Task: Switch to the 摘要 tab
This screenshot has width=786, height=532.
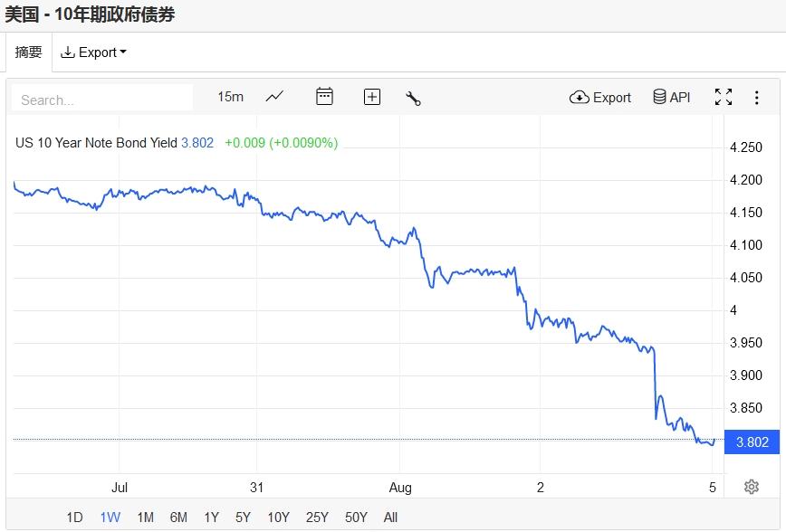Action: pos(29,52)
